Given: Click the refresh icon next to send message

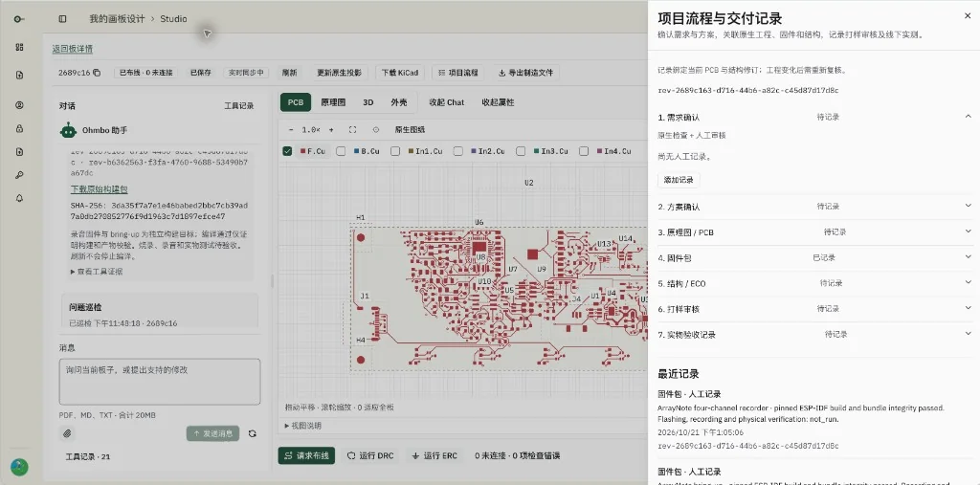Looking at the screenshot, I should (x=253, y=433).
